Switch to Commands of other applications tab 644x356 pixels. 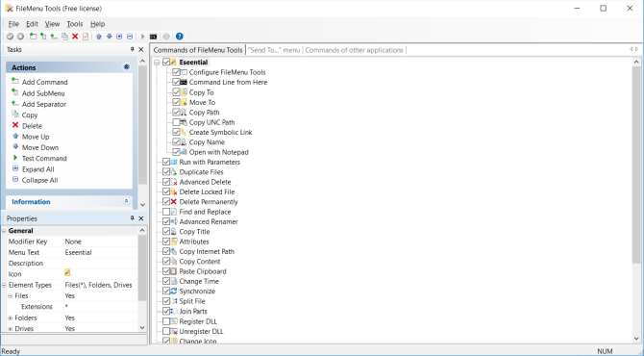pyautogui.click(x=354, y=50)
